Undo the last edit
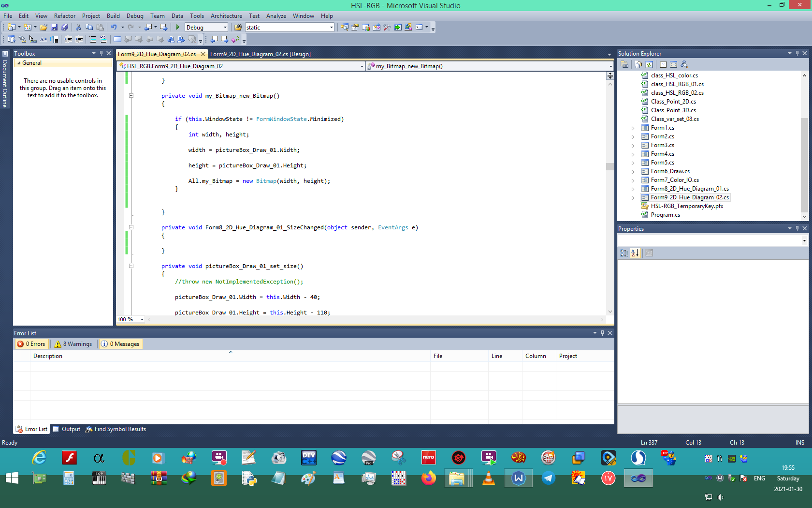Screen dimensions: 812x508 pyautogui.click(x=114, y=27)
